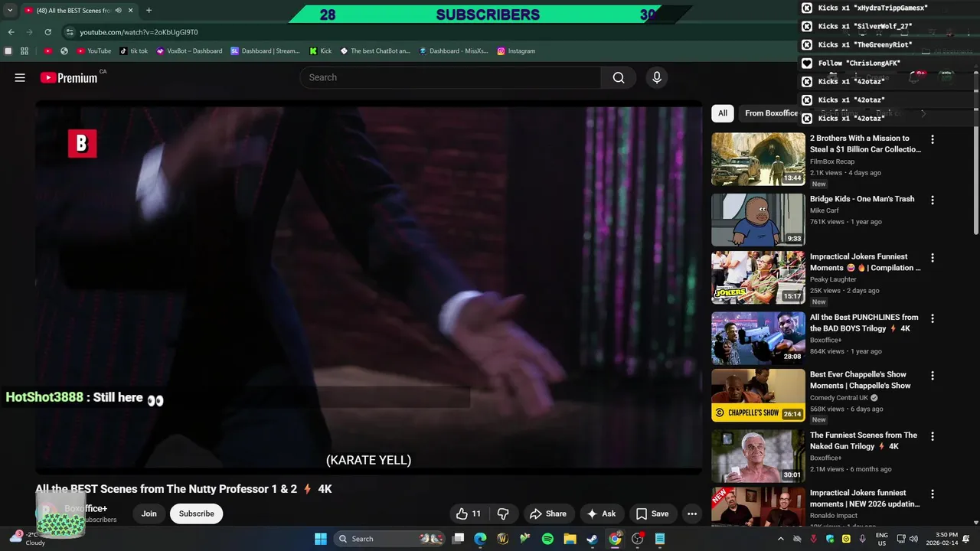Open Best Ever Chappelle's Show Moments title
Viewport: 980px width, 551px height.
point(860,380)
